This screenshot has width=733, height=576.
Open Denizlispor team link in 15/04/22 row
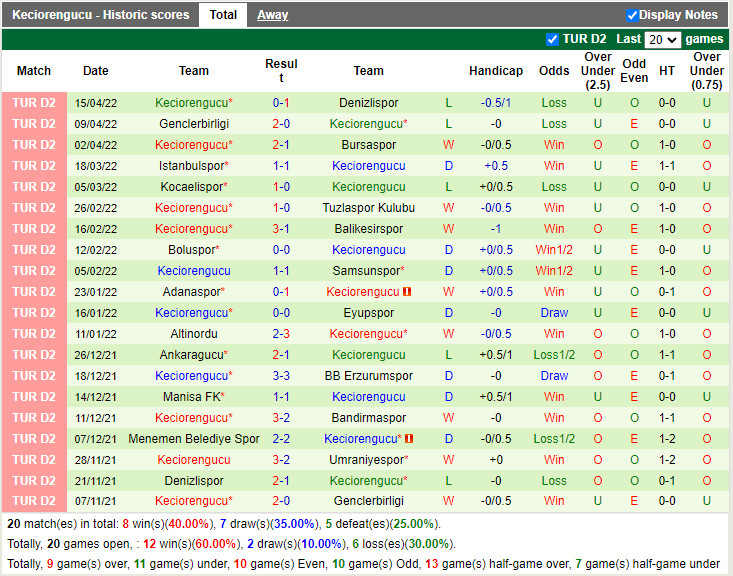pyautogui.click(x=368, y=103)
